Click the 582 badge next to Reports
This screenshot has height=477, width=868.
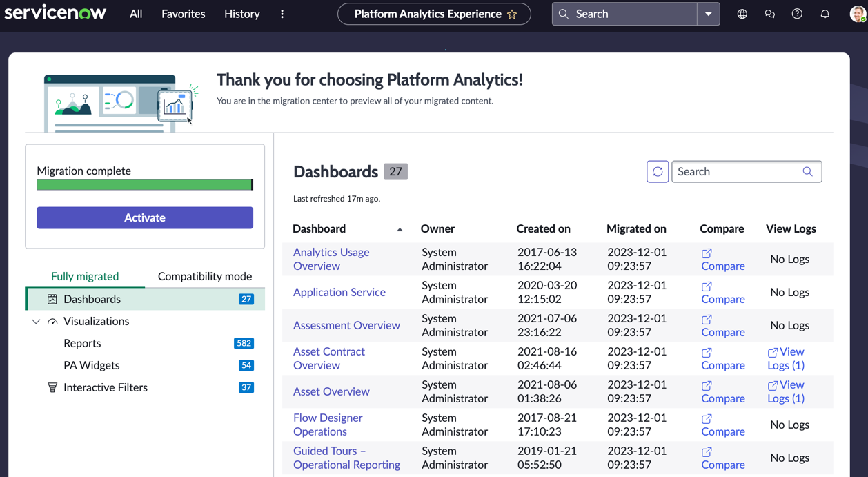[244, 343]
